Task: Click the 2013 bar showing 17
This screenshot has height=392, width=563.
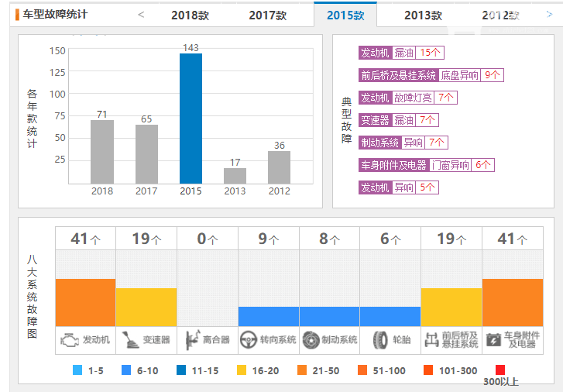Action: tap(235, 176)
